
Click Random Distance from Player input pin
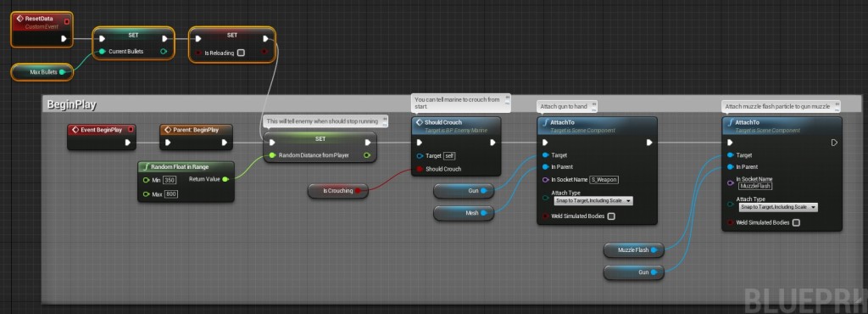click(272, 155)
